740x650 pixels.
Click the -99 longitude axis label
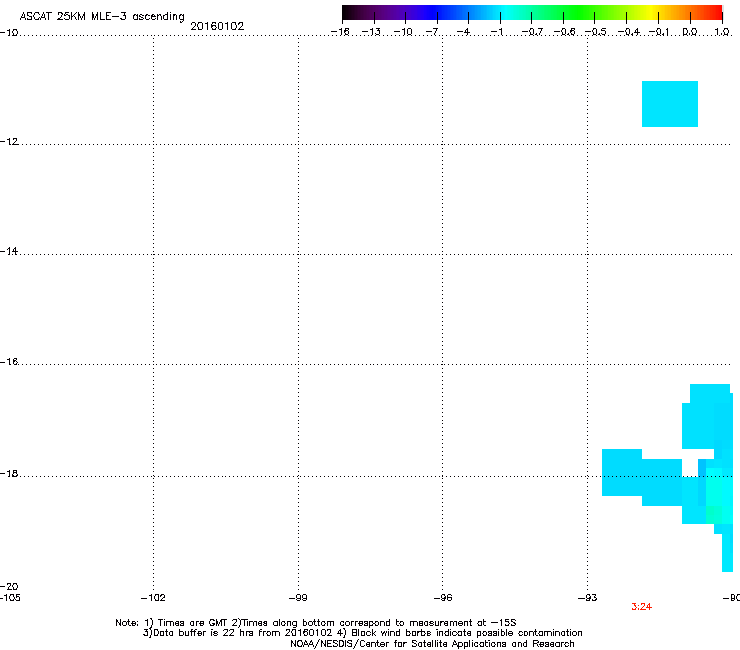[x=298, y=598]
